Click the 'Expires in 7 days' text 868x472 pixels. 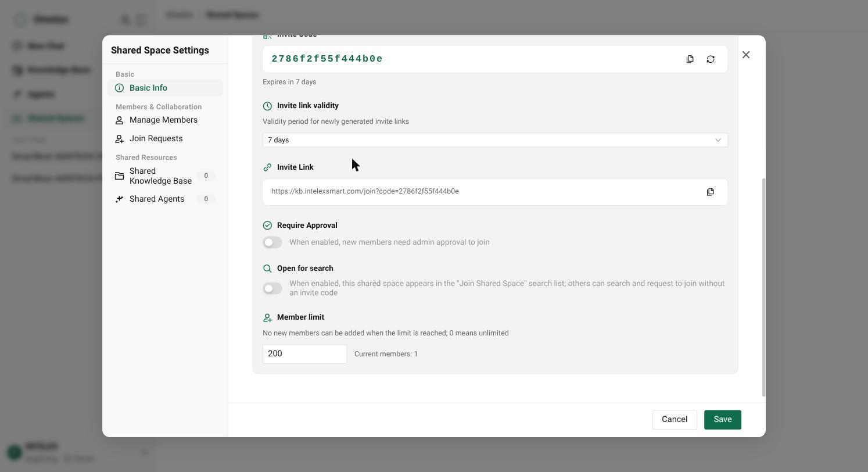[x=289, y=82]
